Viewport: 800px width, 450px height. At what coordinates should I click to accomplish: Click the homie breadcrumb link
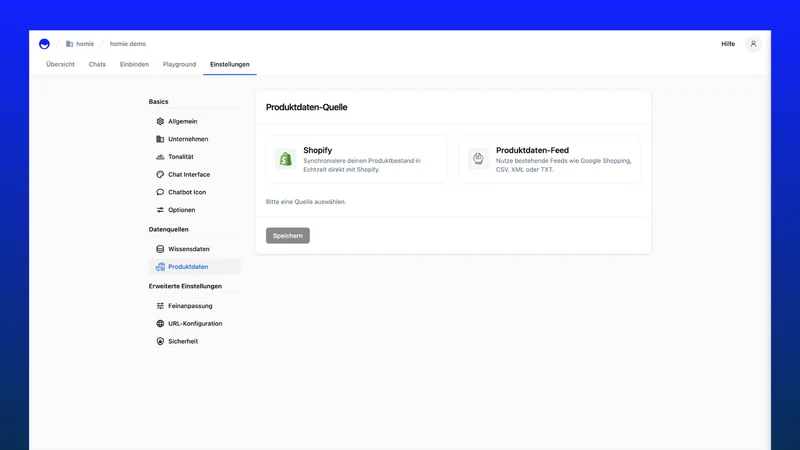point(85,44)
